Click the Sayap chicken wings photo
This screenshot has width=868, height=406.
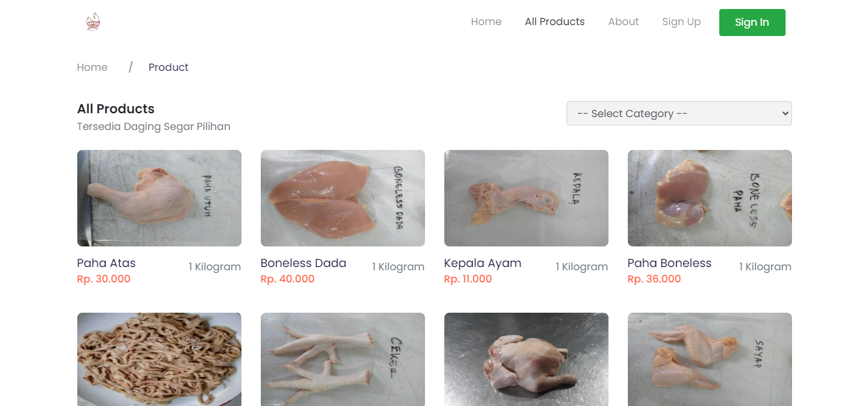point(710,359)
